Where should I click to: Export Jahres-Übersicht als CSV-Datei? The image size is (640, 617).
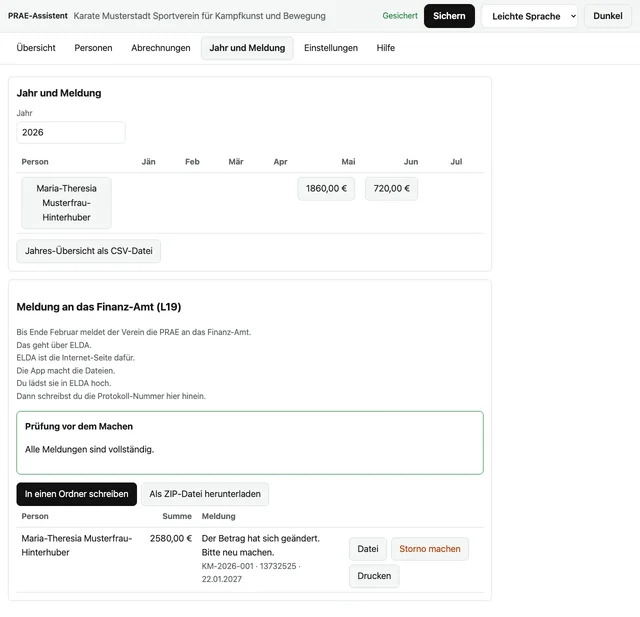(x=89, y=251)
